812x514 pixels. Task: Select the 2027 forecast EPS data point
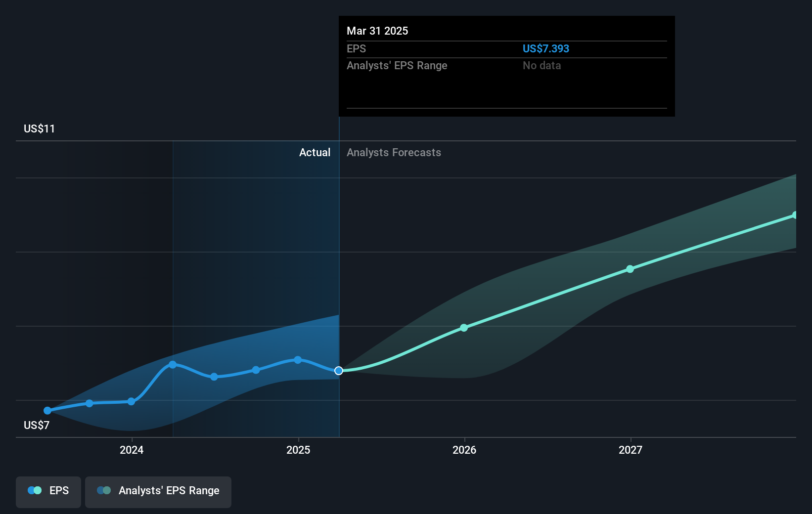tap(630, 269)
